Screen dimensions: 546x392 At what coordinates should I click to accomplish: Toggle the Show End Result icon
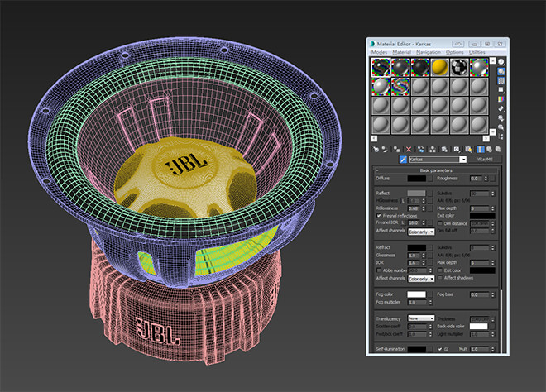click(x=481, y=150)
